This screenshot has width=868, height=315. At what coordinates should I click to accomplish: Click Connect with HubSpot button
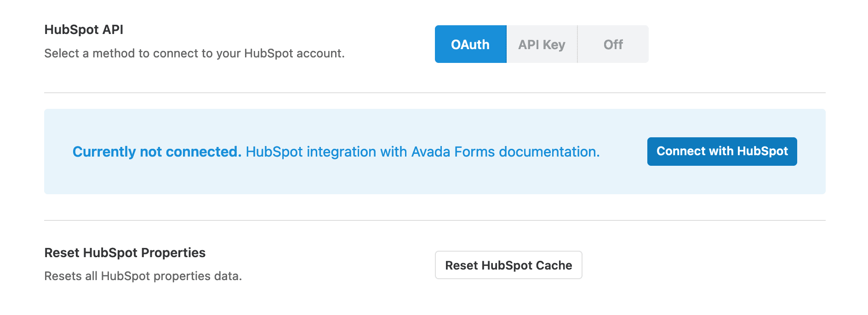point(722,152)
